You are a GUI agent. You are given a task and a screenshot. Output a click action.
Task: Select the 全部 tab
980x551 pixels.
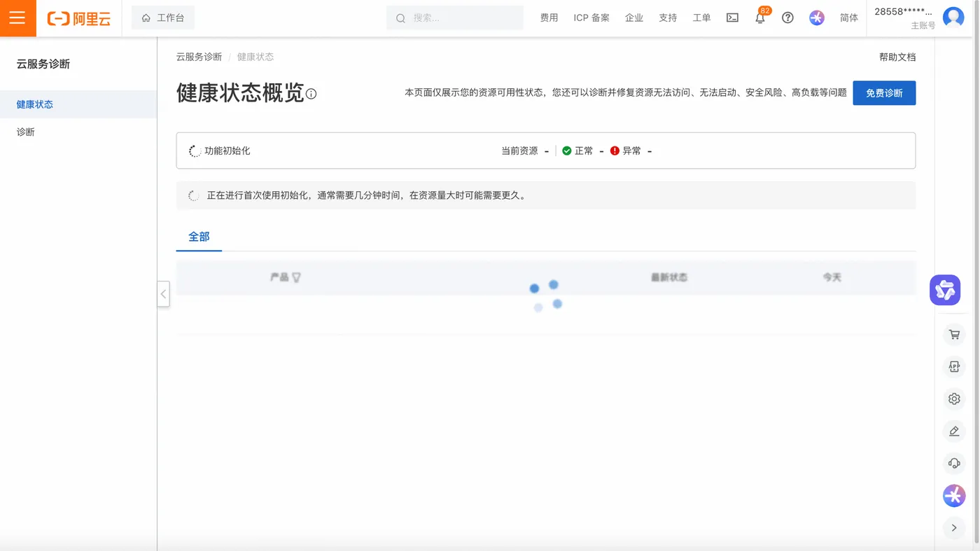[x=199, y=237]
